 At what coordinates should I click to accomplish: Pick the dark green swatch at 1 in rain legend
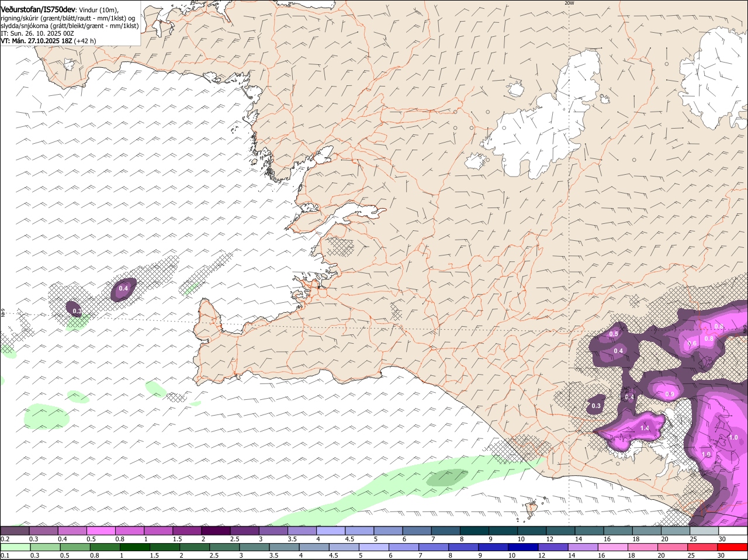[x=134, y=547]
